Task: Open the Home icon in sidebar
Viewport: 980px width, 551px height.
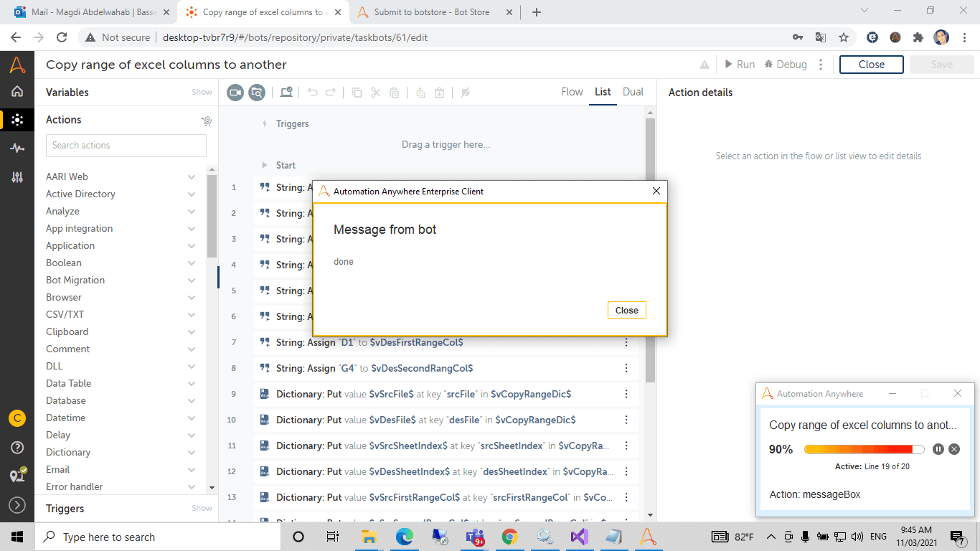Action: (17, 91)
